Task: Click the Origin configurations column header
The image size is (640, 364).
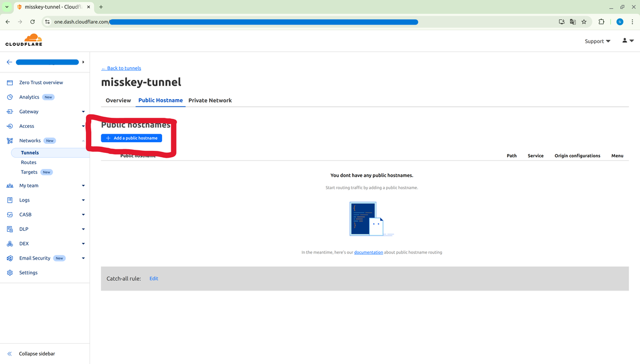Action: click(578, 156)
